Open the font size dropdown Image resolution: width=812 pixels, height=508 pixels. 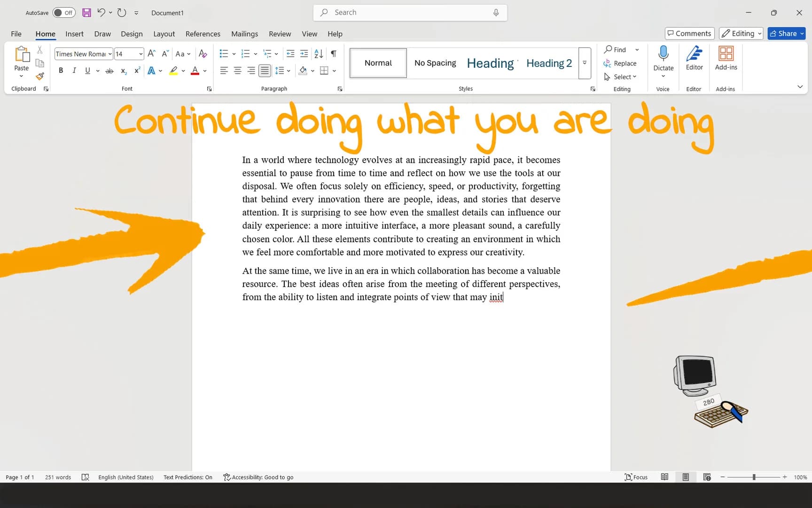click(x=141, y=54)
